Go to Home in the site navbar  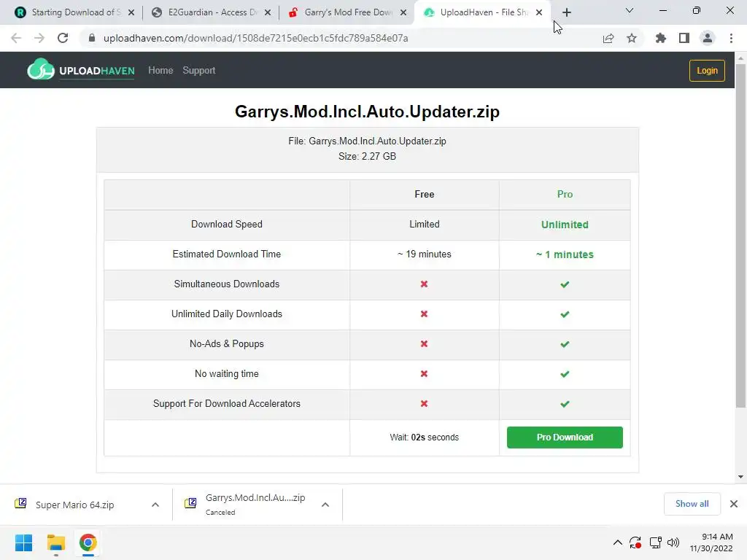[160, 71]
